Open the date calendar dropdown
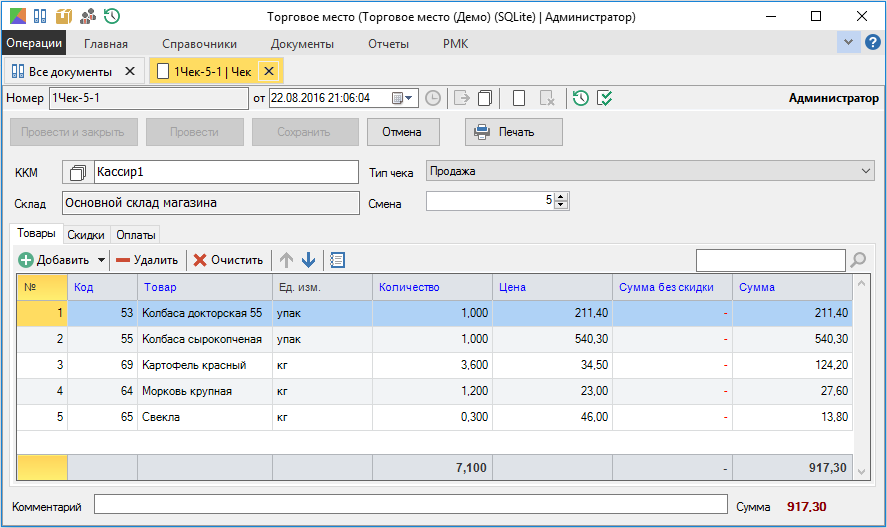 [402, 98]
